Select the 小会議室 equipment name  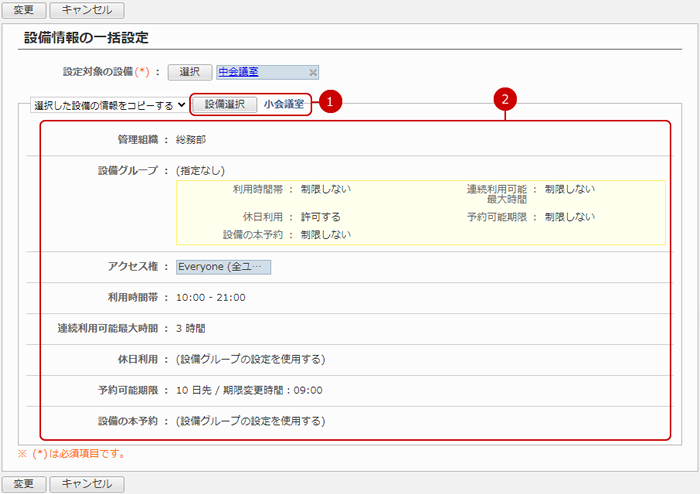click(x=283, y=104)
